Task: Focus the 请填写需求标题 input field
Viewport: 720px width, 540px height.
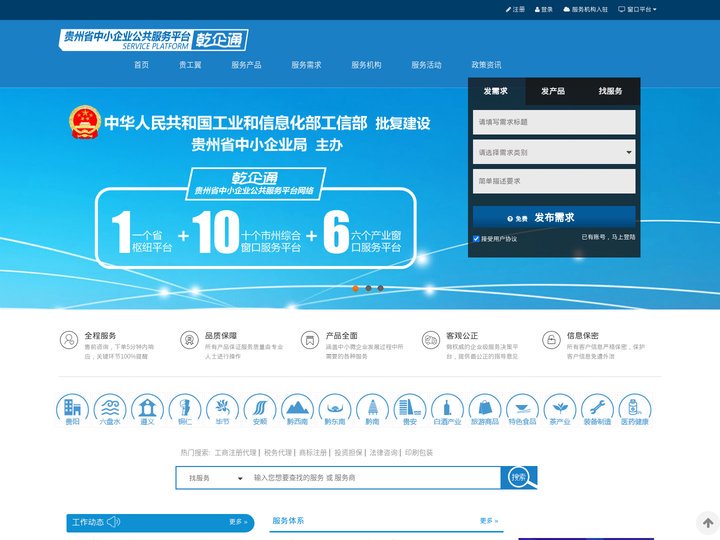Action: [x=554, y=122]
